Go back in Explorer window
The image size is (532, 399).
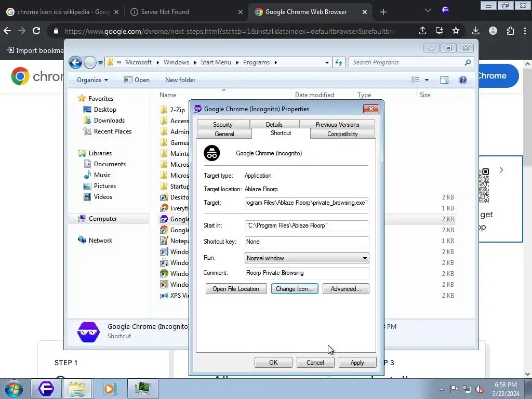click(x=75, y=62)
